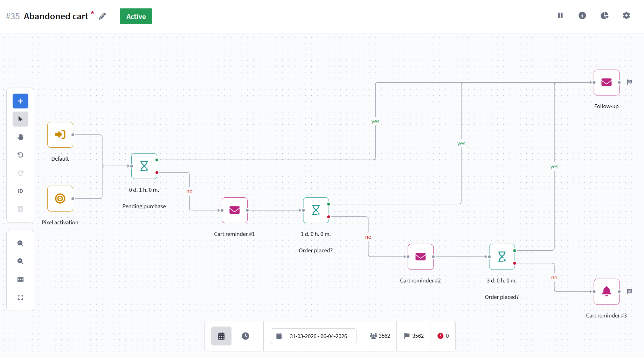Screen dimensions: 644x357
Task: Click the undo arrow icon
Action: [x=20, y=155]
